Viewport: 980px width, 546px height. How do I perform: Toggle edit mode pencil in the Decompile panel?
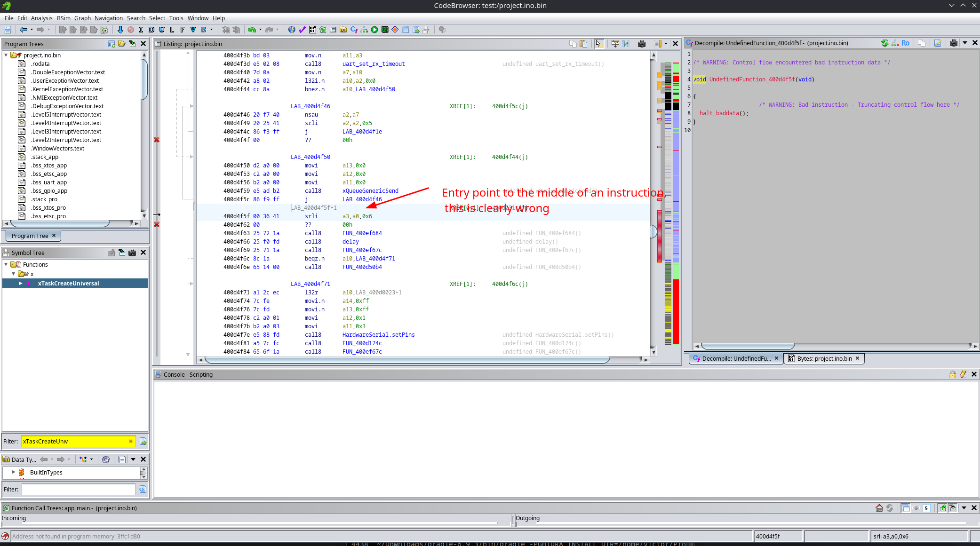(938, 43)
